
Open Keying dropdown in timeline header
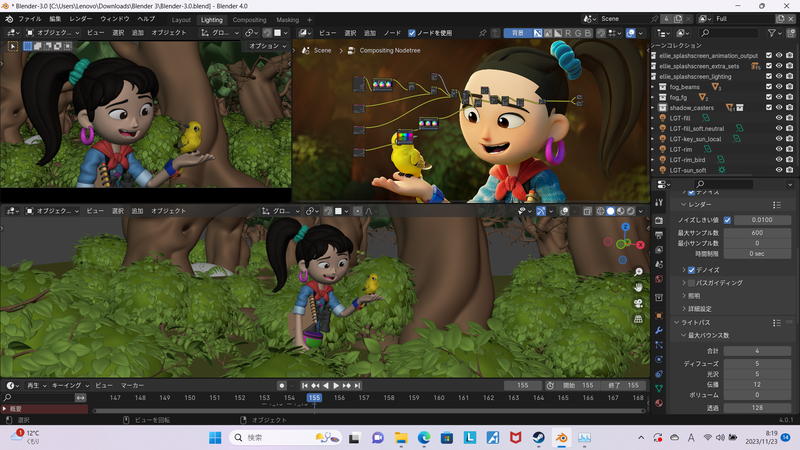coord(70,386)
